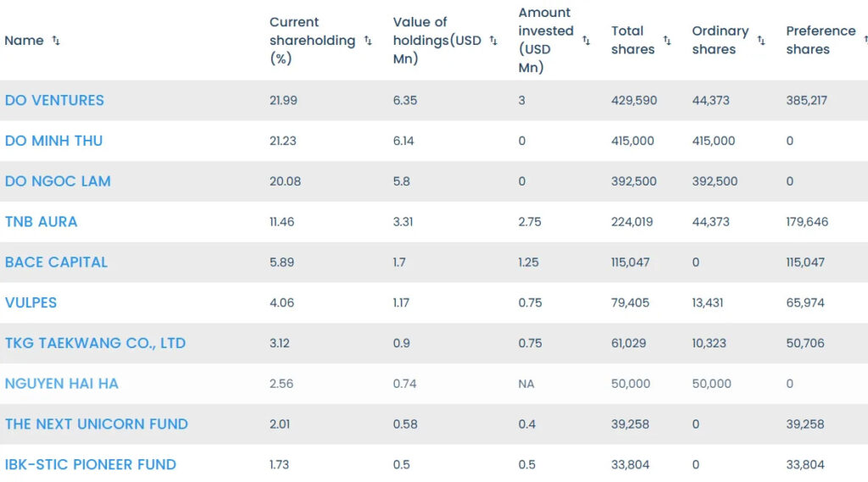868x482 pixels.
Task: Sort by Value of holdings icon
Action: [x=493, y=41]
